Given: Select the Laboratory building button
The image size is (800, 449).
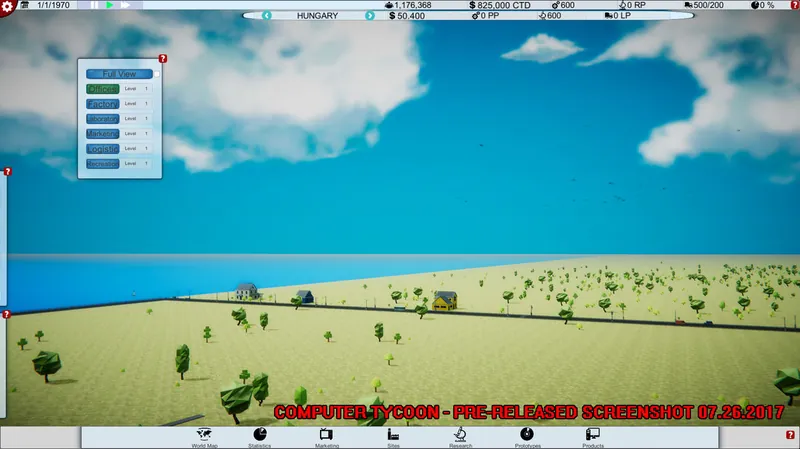Looking at the screenshot, I should (x=103, y=119).
